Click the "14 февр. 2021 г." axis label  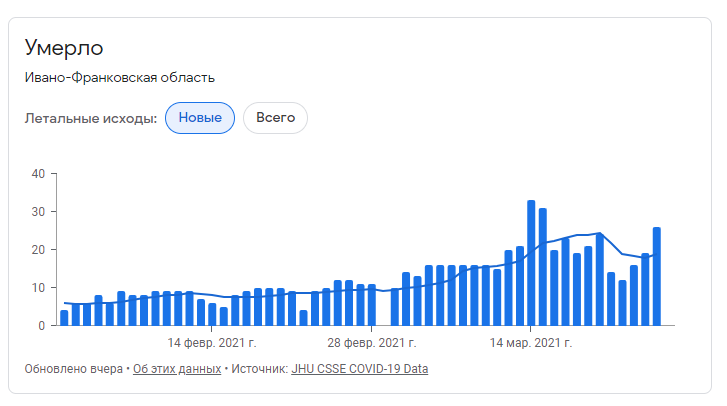pyautogui.click(x=213, y=343)
